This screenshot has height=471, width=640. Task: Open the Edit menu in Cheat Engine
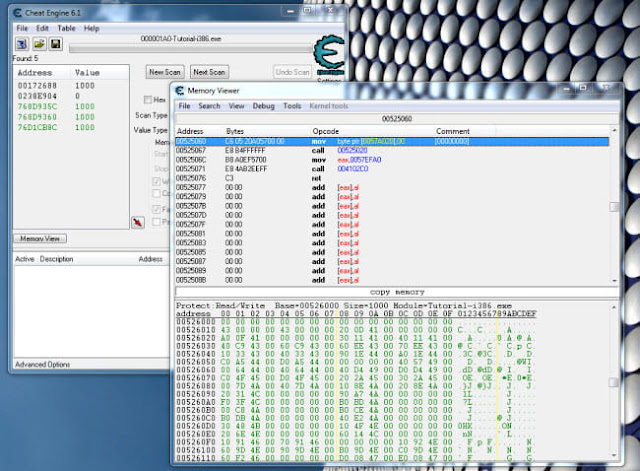[42, 28]
